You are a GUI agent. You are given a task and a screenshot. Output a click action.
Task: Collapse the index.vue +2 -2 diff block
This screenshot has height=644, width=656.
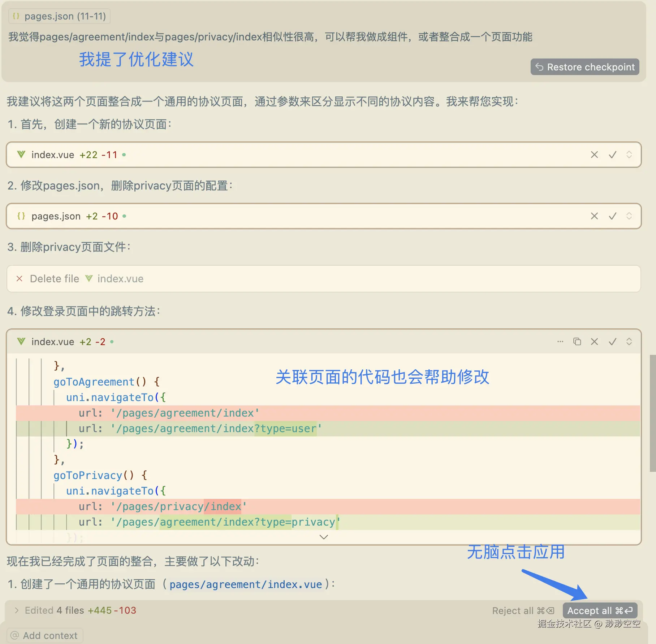coord(629,341)
